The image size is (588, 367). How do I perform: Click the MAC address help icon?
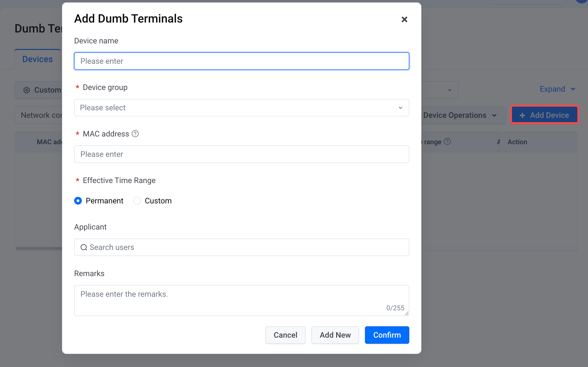(135, 134)
